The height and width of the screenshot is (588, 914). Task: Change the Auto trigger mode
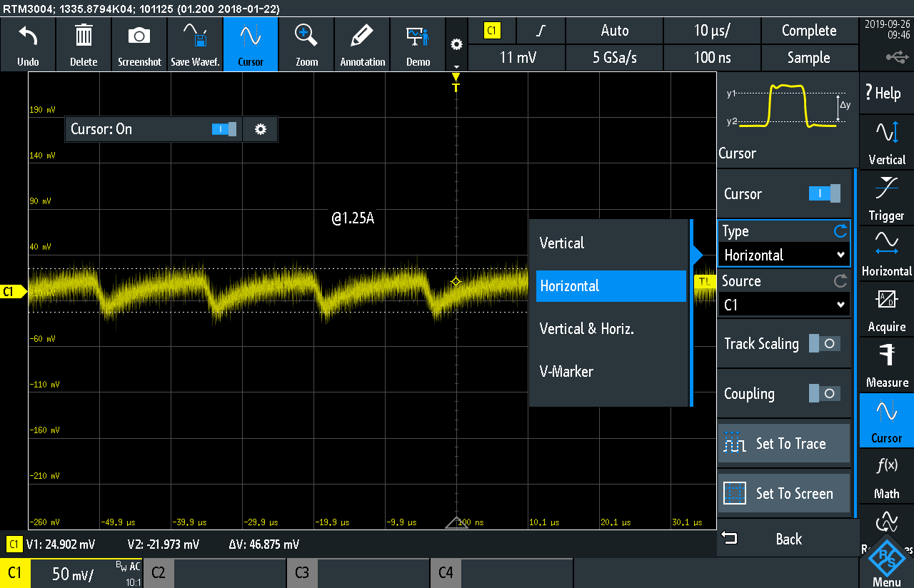click(x=614, y=31)
